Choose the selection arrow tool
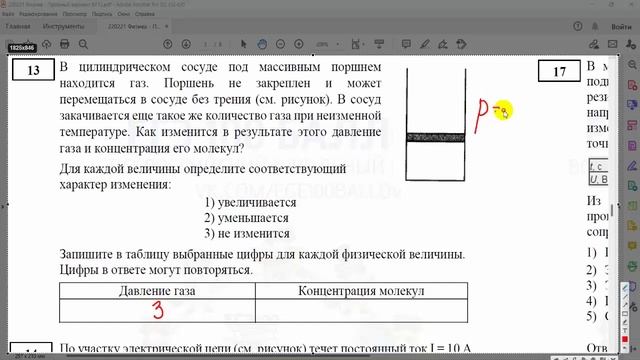Screen dimensions: 640x360 click(x=244, y=44)
